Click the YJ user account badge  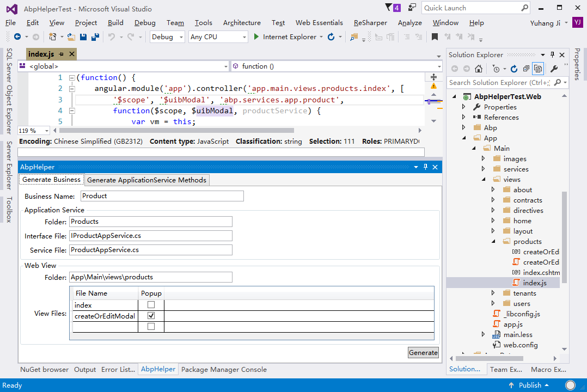578,22
